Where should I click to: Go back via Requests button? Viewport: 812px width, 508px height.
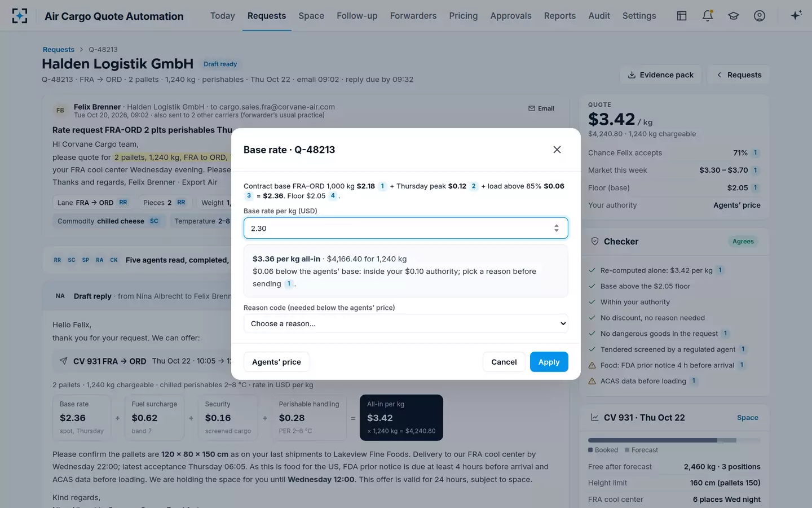coord(738,75)
